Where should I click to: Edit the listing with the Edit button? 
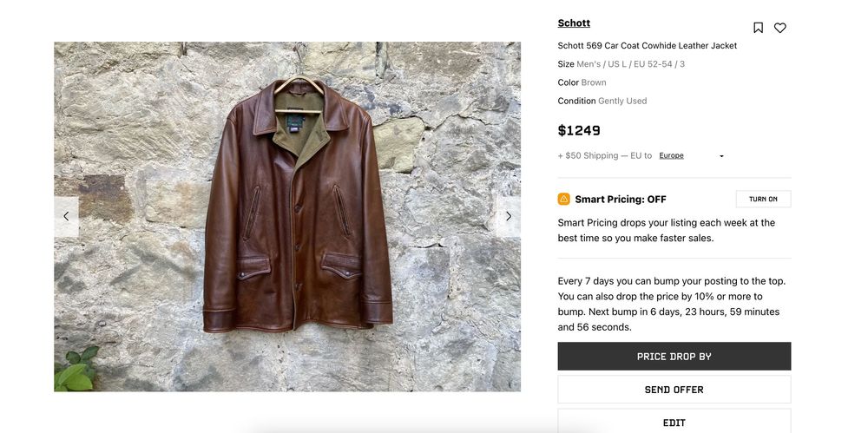tap(674, 422)
